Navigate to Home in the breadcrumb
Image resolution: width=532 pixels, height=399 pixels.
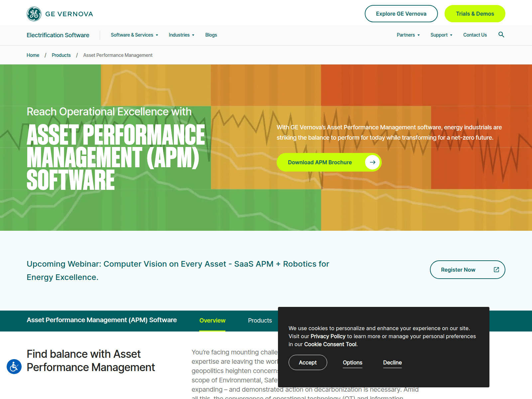(33, 55)
